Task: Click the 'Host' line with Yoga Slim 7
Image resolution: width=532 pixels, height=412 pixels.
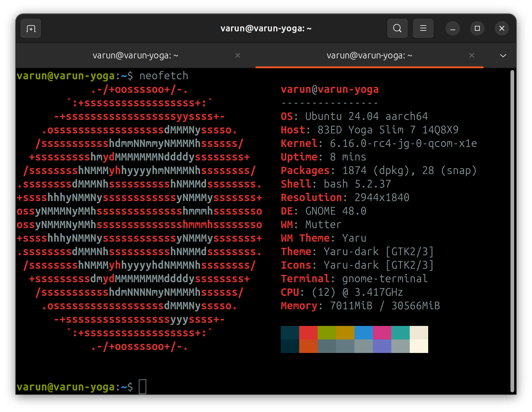Action: (x=370, y=130)
